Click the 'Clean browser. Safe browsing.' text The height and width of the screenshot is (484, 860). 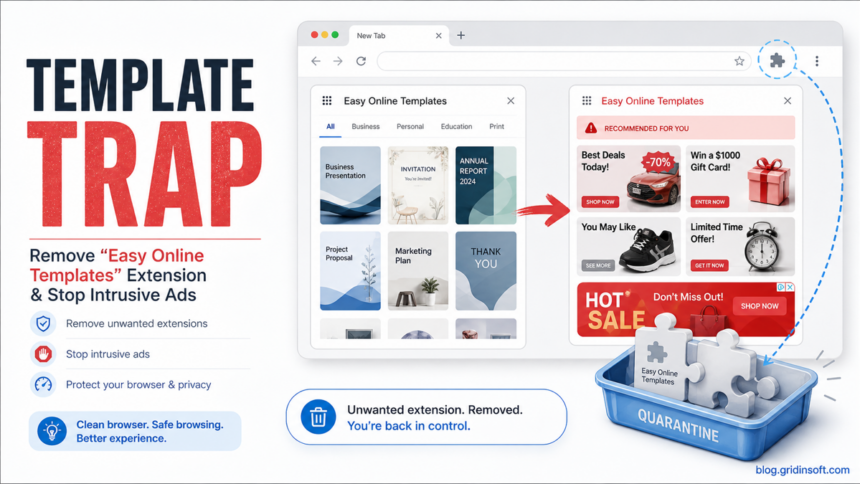point(150,425)
